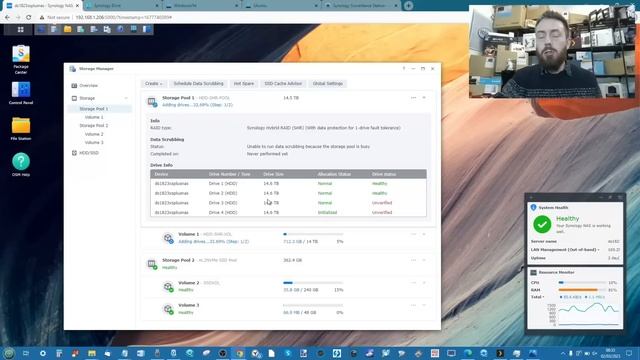This screenshot has width=640, height=360.
Task: Collapse the Storage section in sidebar
Action: [x=126, y=98]
